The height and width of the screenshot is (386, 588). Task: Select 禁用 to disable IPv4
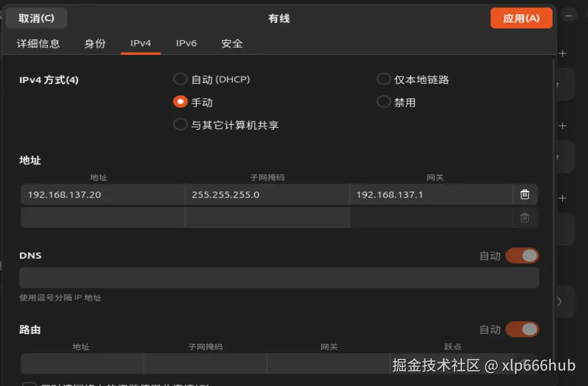[x=383, y=101]
